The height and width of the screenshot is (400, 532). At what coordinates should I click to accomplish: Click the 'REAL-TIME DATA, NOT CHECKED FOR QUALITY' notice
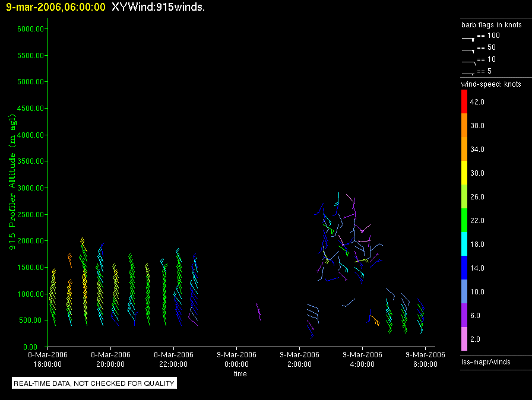94,383
